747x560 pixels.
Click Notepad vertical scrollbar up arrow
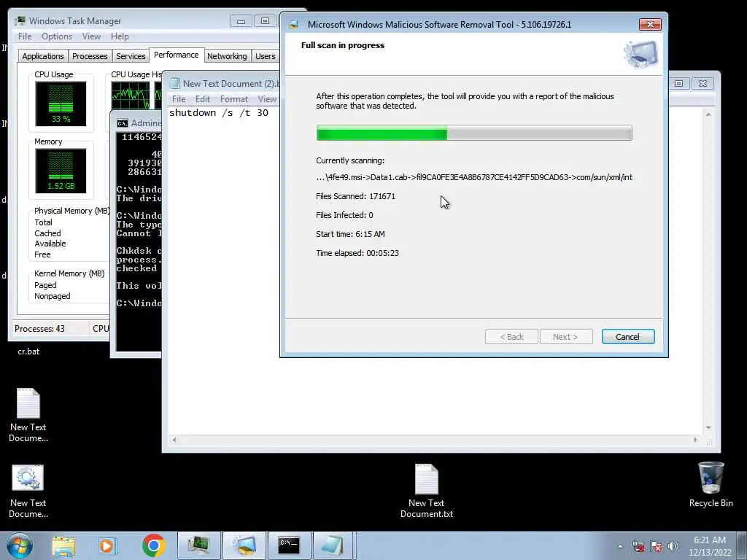(x=708, y=114)
